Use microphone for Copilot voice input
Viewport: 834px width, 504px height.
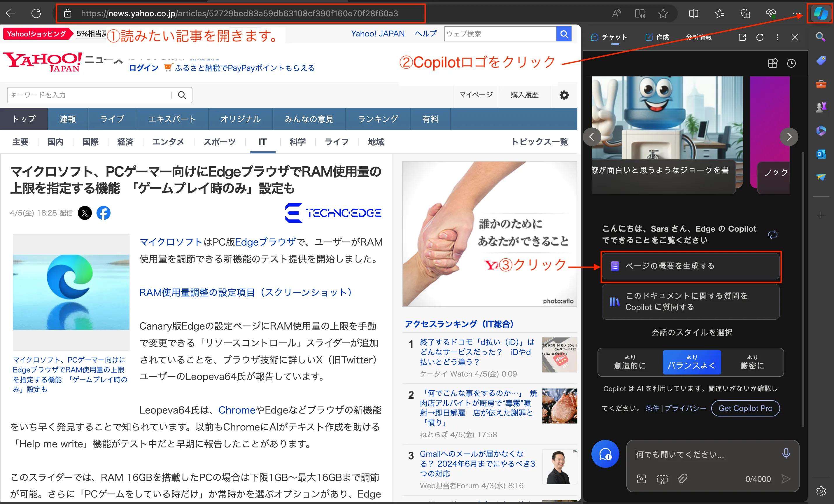point(786,453)
